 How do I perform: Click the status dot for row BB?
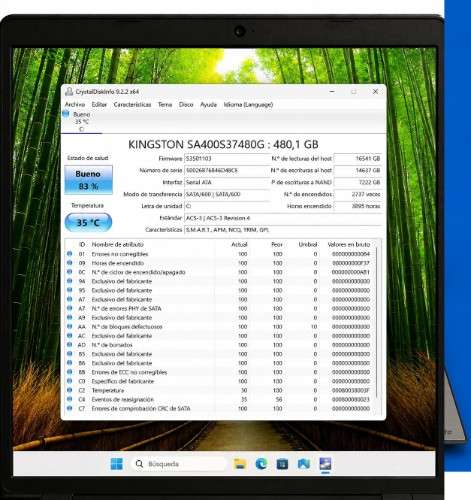(x=69, y=372)
